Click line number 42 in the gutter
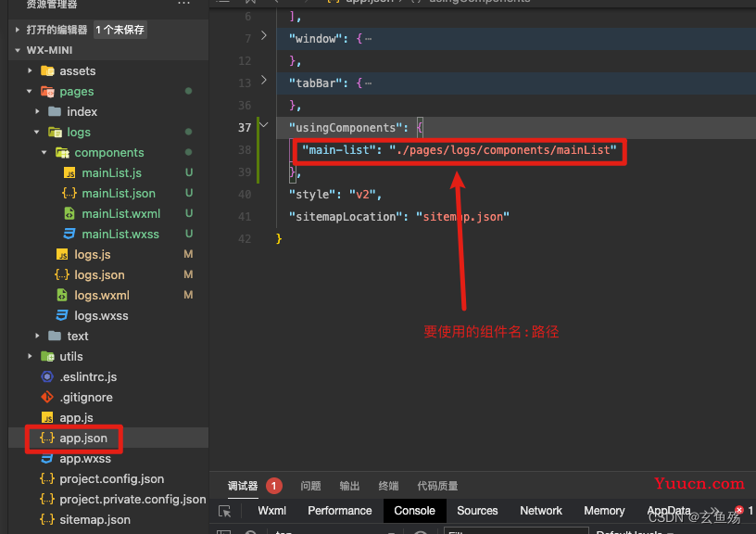Image resolution: width=756 pixels, height=534 pixels. 245,239
